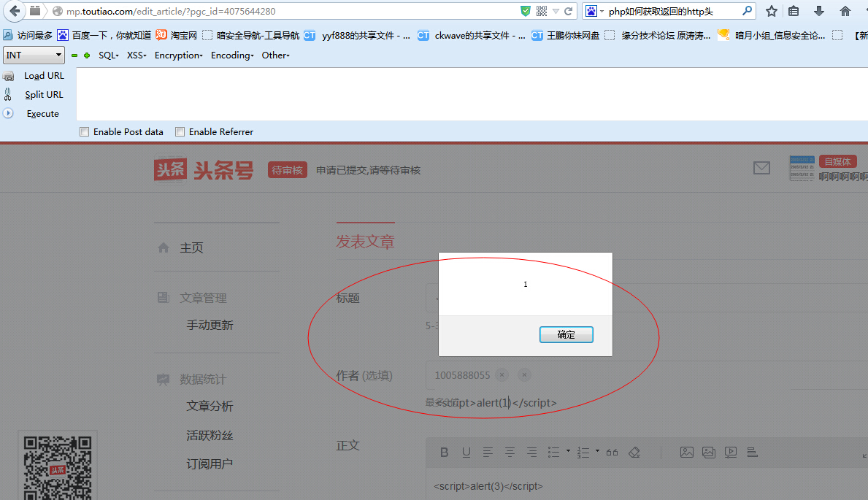Click the 待审核 status badge
Screen dimensions: 868x500
point(288,170)
